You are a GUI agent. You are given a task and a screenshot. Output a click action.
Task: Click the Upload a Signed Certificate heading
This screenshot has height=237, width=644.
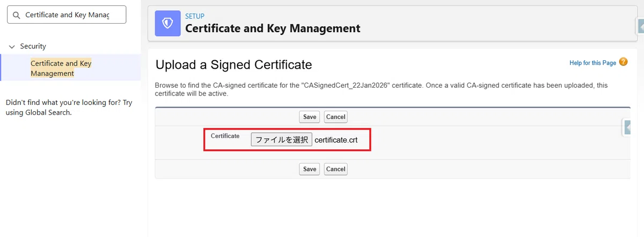tap(233, 65)
